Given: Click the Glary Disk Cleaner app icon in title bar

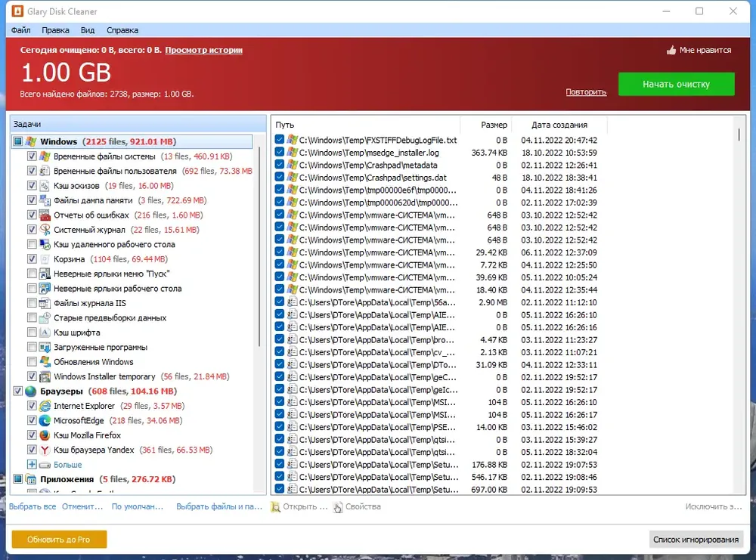Looking at the screenshot, I should pyautogui.click(x=17, y=11).
